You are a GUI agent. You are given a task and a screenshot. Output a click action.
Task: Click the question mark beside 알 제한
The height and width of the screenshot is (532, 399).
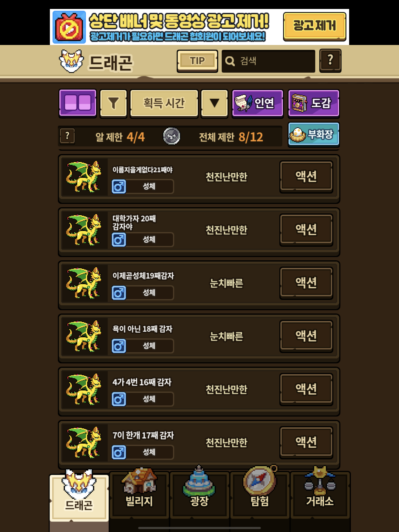point(67,136)
